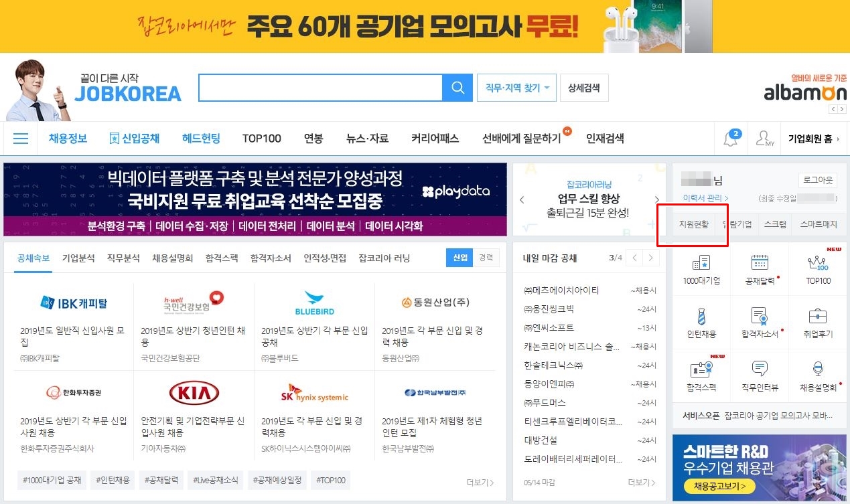
Task: Open the 헤드헌팅 menu
Action: pyautogui.click(x=201, y=139)
